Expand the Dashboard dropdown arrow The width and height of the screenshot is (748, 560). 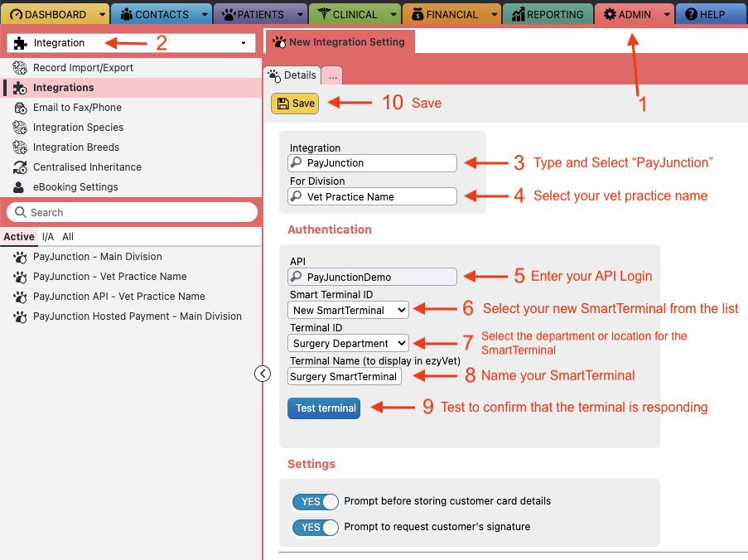[102, 15]
